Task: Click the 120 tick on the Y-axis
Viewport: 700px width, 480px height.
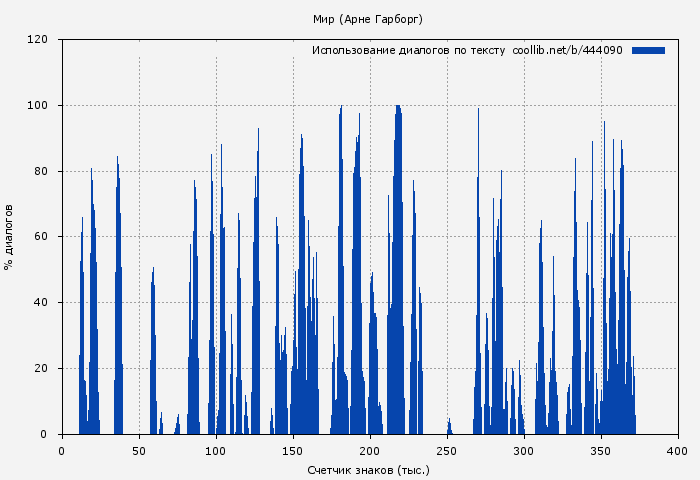Action: (38, 40)
